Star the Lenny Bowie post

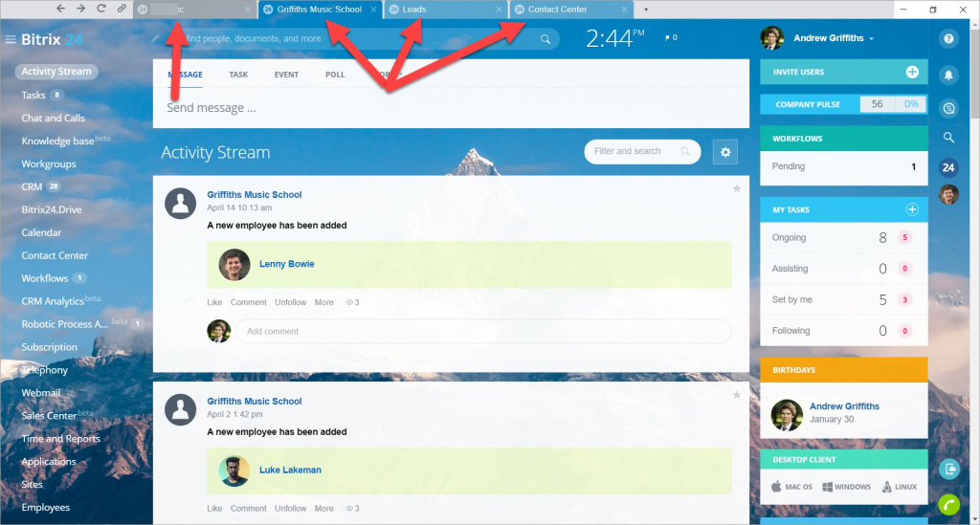[x=737, y=188]
